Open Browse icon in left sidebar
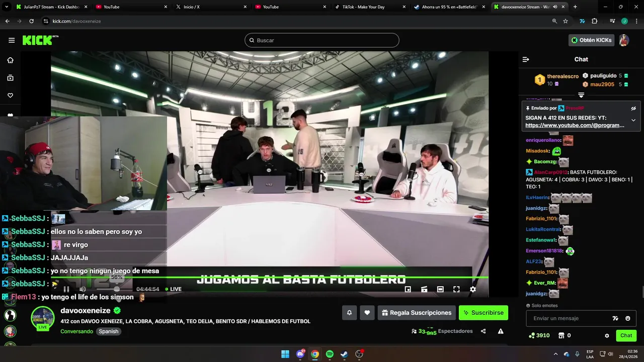 click(x=10, y=78)
